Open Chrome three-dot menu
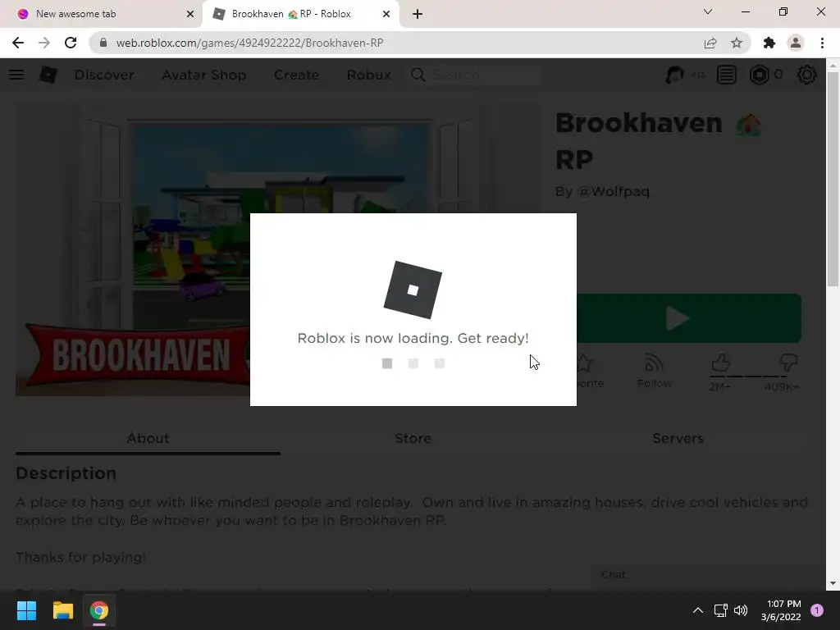Screen dimensions: 840x630 coord(822,43)
